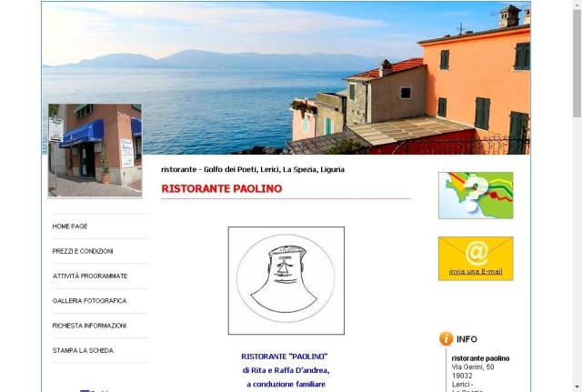Click the yellow envelope email icon
582x392 pixels.
476,258
